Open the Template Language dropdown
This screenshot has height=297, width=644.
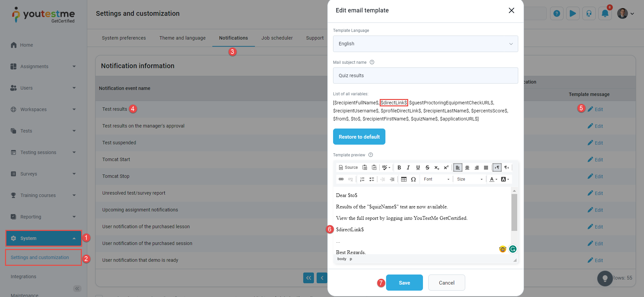(x=425, y=44)
